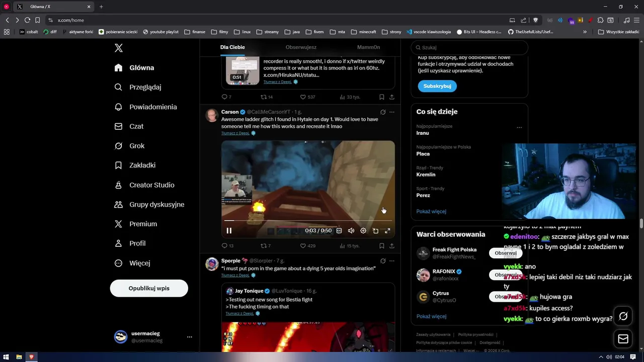Like the post with 537 likes
The image size is (644, 362).
click(x=307, y=97)
